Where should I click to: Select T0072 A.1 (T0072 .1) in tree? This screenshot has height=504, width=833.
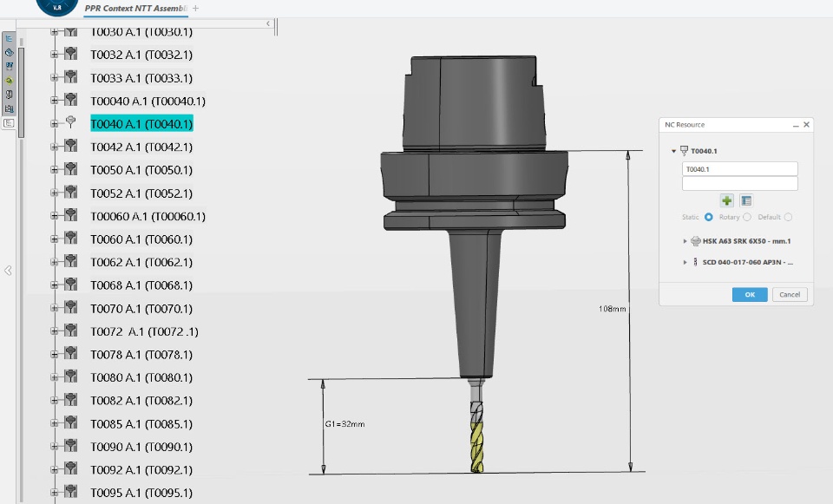coord(145,331)
